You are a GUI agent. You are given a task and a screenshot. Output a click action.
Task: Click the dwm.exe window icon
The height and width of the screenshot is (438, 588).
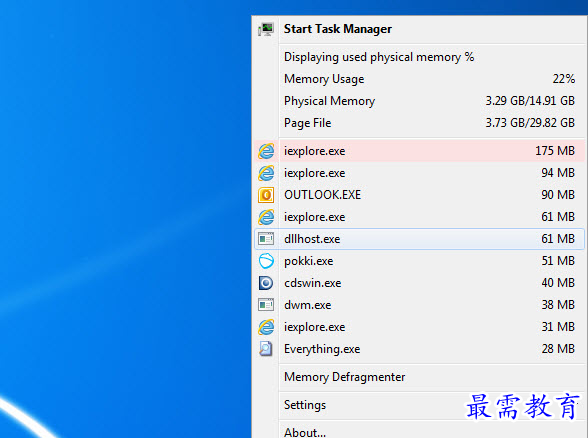[x=266, y=305]
